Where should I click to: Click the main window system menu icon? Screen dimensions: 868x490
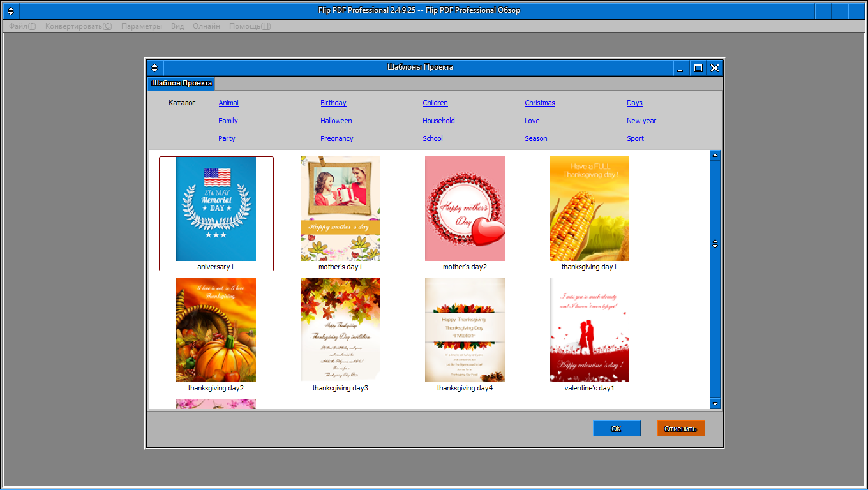(x=10, y=11)
